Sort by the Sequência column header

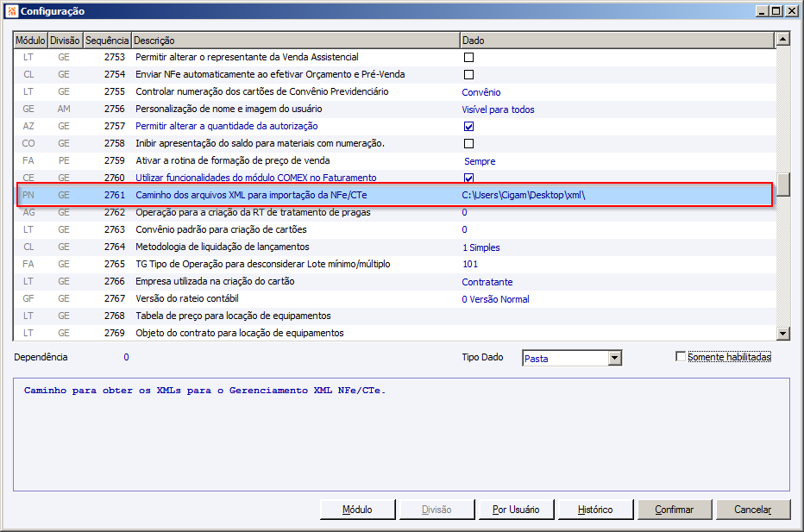click(107, 40)
